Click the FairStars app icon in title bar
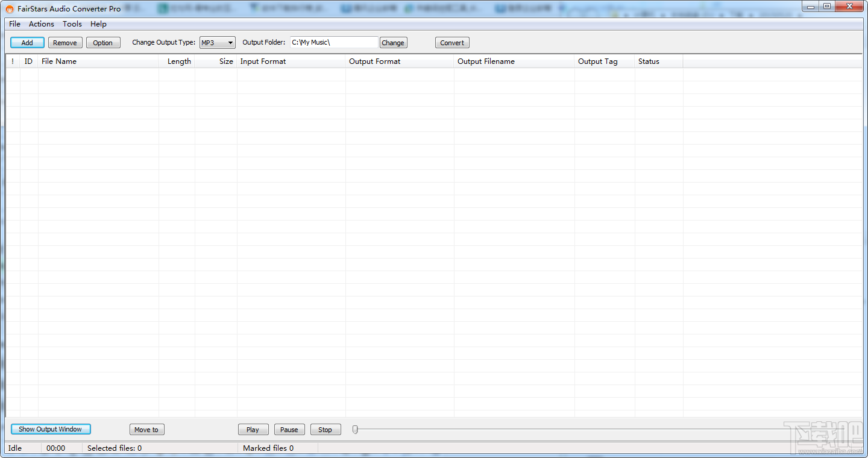Screen dimensions: 868x458 pos(10,9)
